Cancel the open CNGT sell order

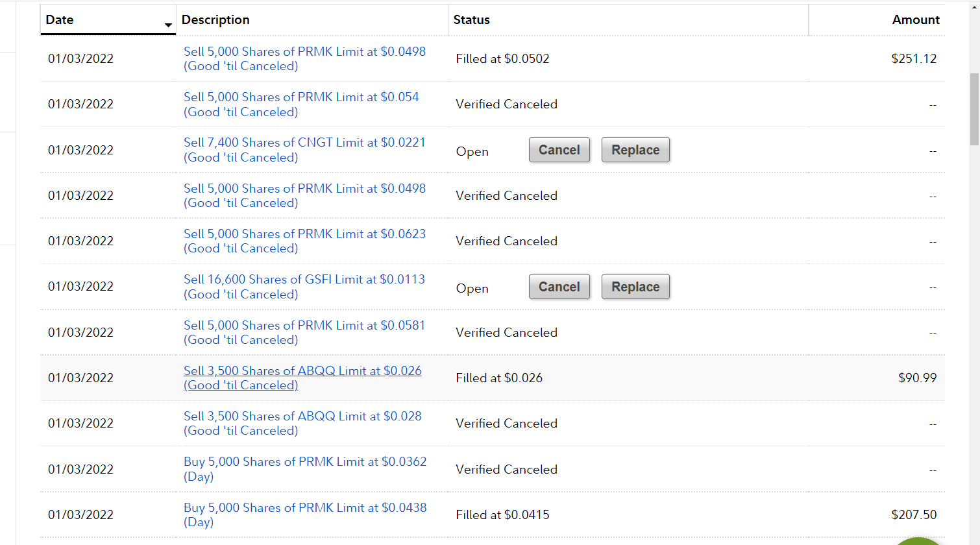tap(559, 150)
